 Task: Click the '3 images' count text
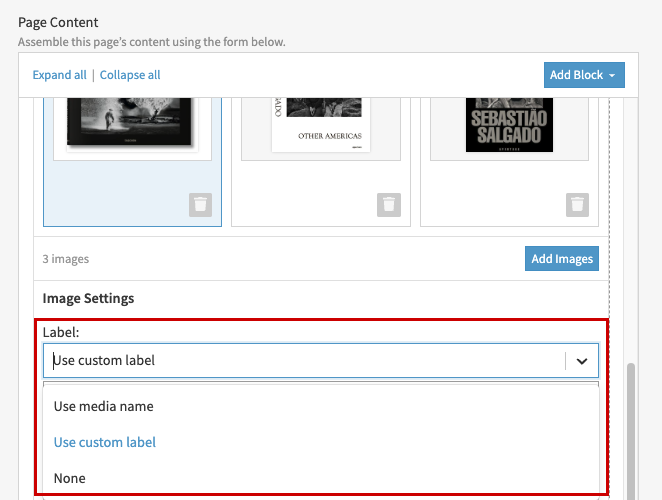point(66,259)
